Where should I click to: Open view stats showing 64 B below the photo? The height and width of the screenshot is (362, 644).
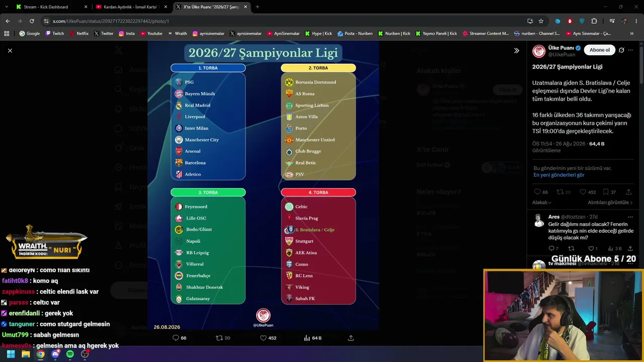click(x=312, y=338)
